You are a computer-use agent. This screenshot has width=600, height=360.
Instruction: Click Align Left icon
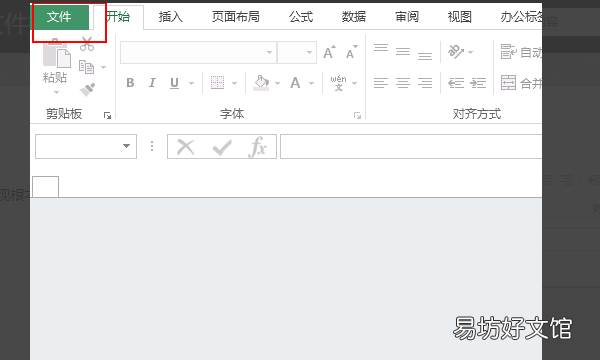(x=381, y=83)
